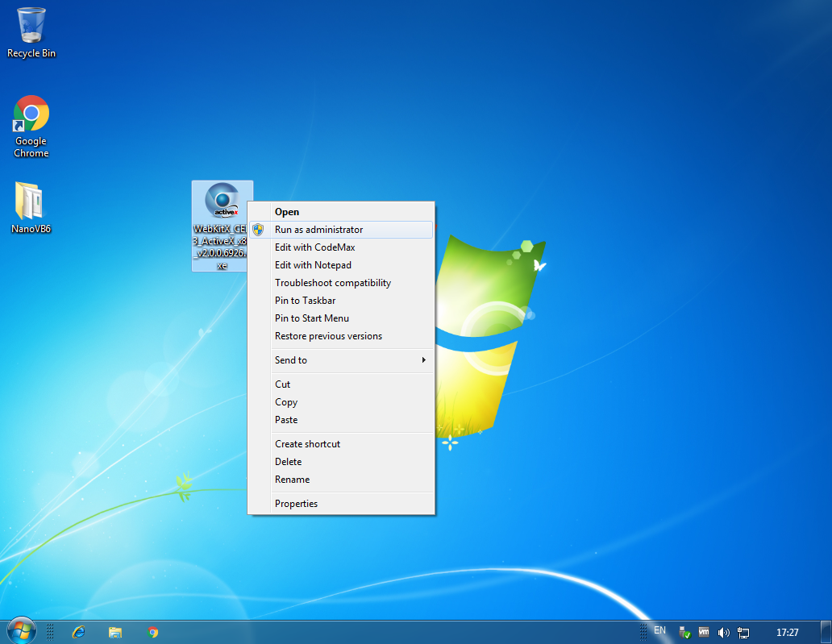Image resolution: width=832 pixels, height=644 pixels.
Task: Choose Pin to Start Menu
Action: click(x=341, y=318)
